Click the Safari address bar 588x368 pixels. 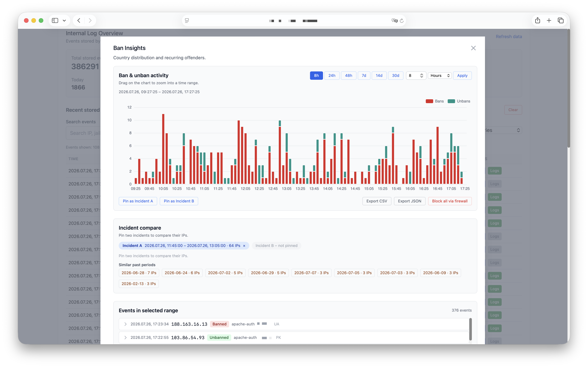point(294,21)
